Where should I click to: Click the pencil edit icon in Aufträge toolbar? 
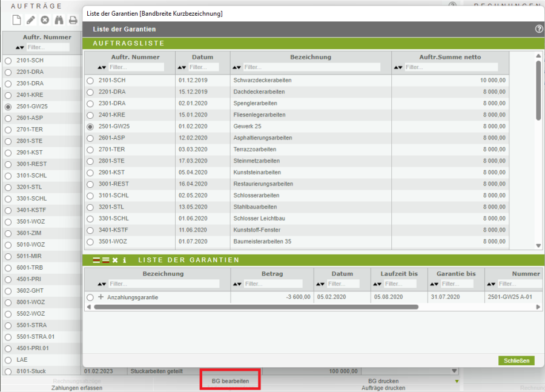point(31,20)
